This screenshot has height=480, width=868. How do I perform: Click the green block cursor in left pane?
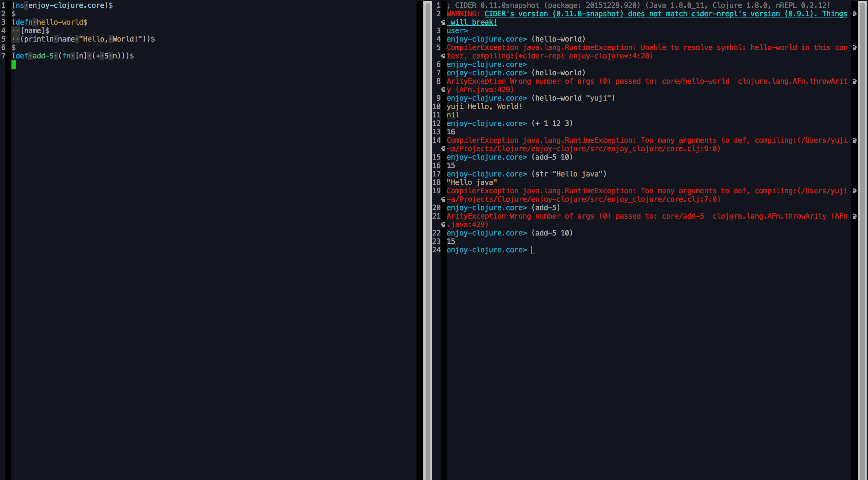(x=14, y=64)
